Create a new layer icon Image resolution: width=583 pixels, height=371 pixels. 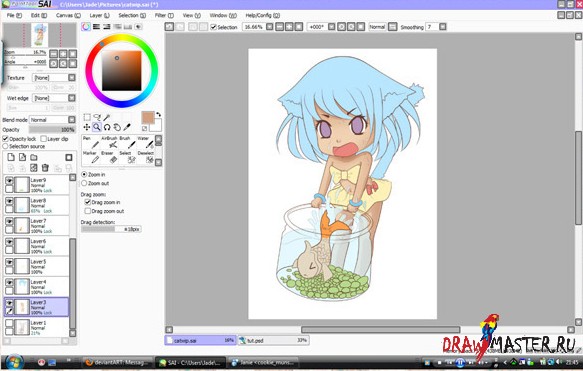coord(11,157)
